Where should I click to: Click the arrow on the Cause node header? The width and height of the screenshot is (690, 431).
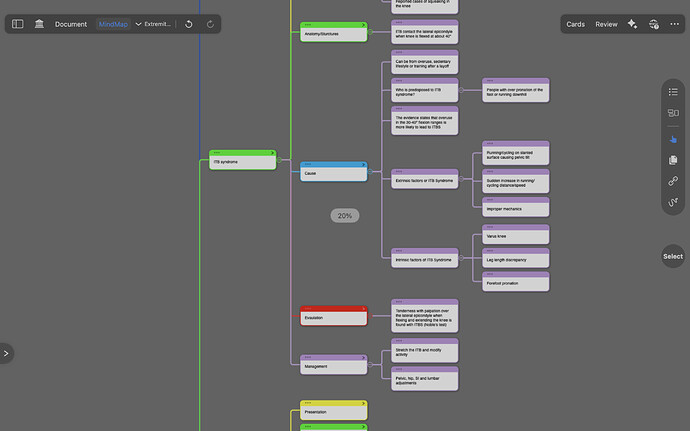(363, 165)
